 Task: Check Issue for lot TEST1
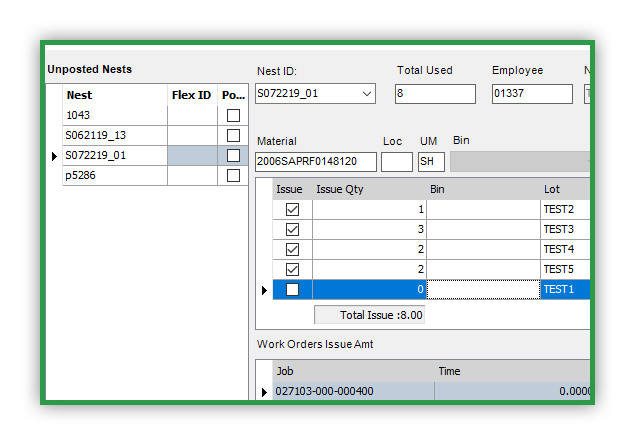(292, 290)
